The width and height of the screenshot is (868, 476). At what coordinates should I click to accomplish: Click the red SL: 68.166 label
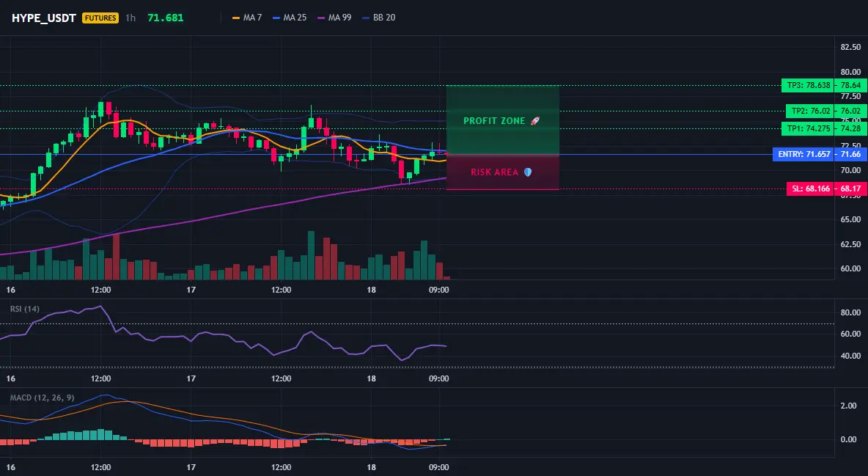pos(811,189)
